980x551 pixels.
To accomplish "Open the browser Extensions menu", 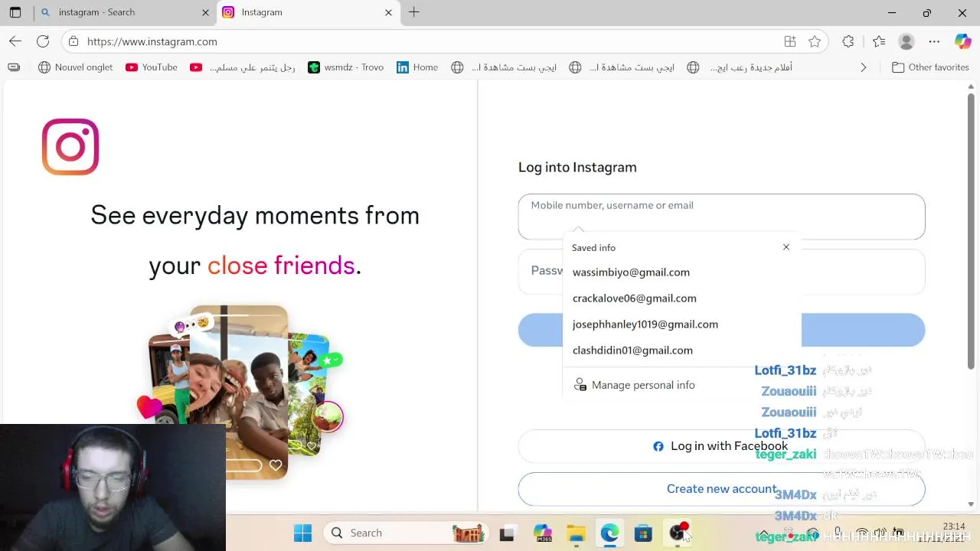I will [848, 41].
